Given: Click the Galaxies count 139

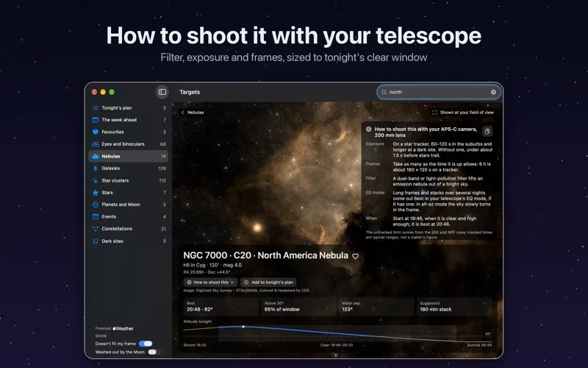Looking at the screenshot, I should click(162, 169).
